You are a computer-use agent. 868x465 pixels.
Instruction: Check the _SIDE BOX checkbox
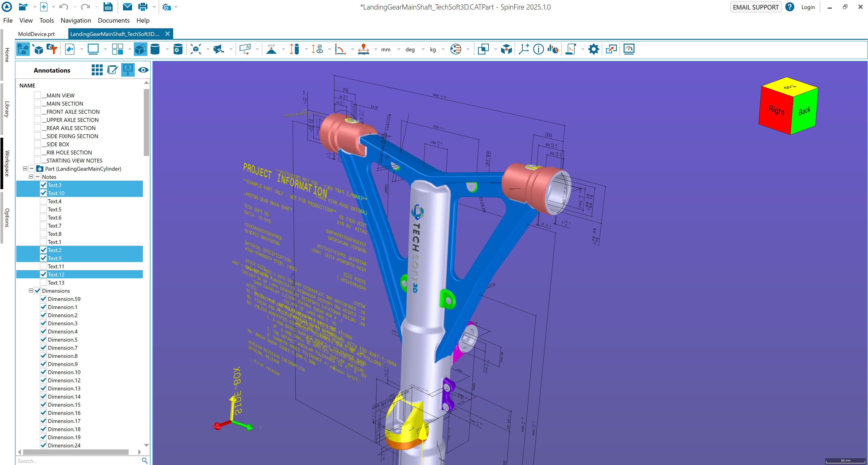pyautogui.click(x=37, y=144)
